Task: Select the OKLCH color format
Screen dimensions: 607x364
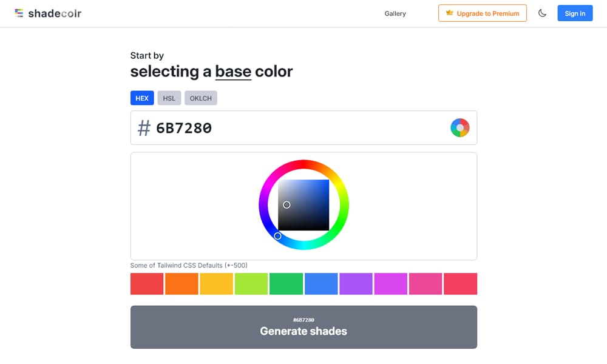Action: pyautogui.click(x=200, y=98)
